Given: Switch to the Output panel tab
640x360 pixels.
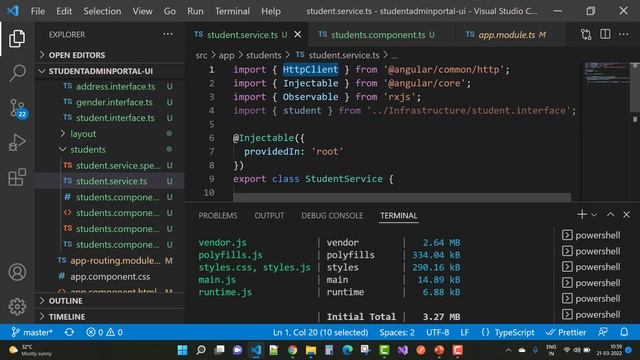Looking at the screenshot, I should (x=269, y=216).
